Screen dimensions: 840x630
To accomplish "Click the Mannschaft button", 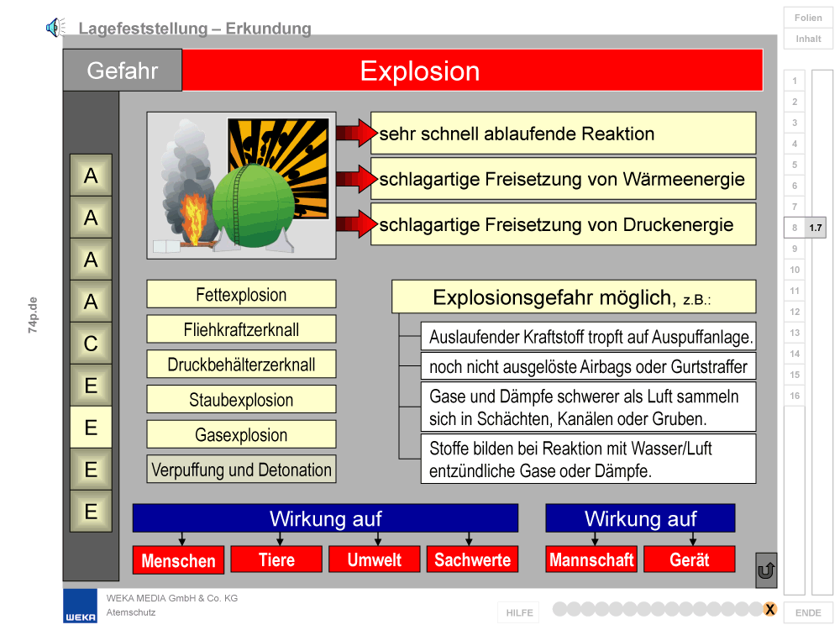I will tap(591, 559).
